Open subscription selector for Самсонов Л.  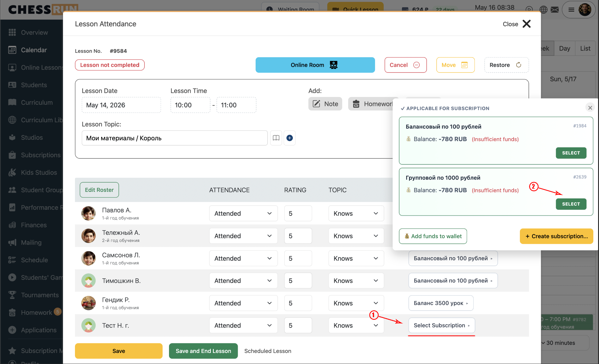tap(453, 258)
